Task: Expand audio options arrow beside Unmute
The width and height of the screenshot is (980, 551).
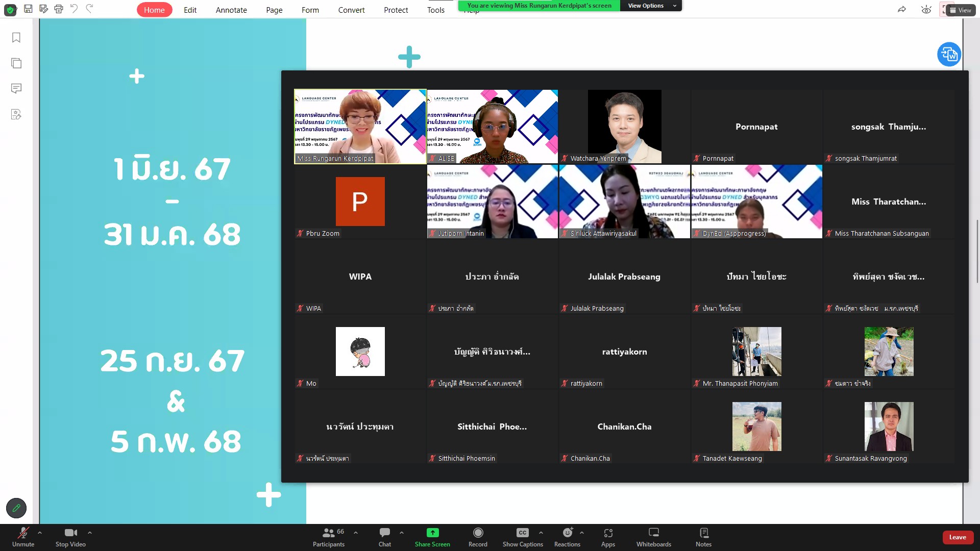Action: (x=40, y=533)
